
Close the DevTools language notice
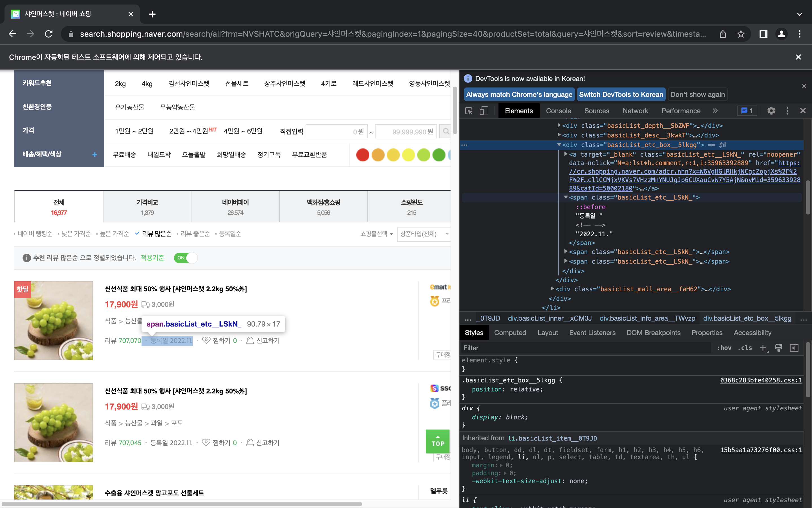click(x=804, y=86)
